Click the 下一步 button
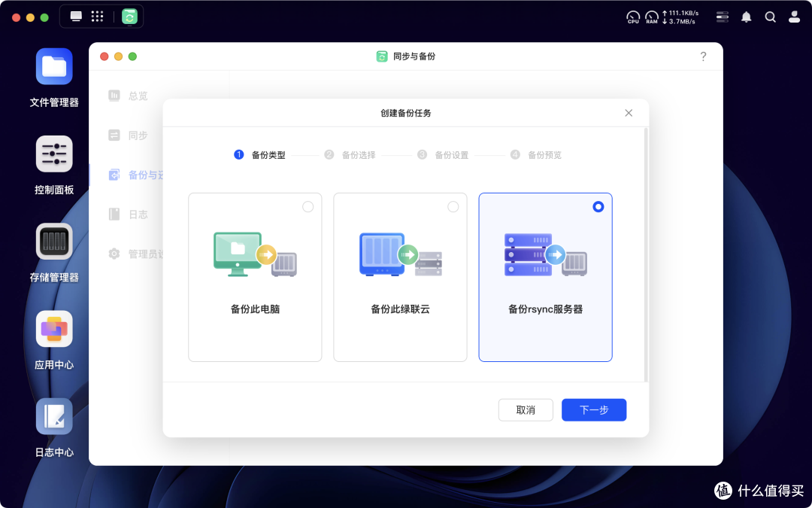The image size is (812, 508). click(594, 410)
